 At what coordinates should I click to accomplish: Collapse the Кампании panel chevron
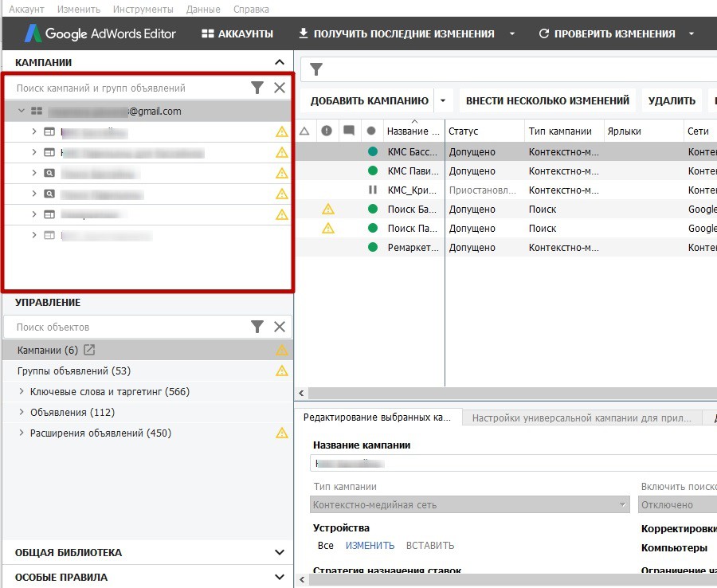280,62
